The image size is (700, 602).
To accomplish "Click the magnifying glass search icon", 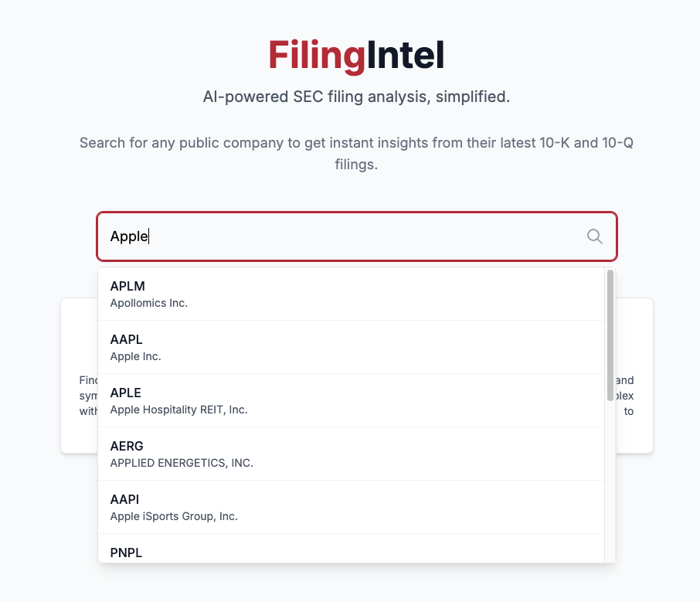I will click(594, 236).
